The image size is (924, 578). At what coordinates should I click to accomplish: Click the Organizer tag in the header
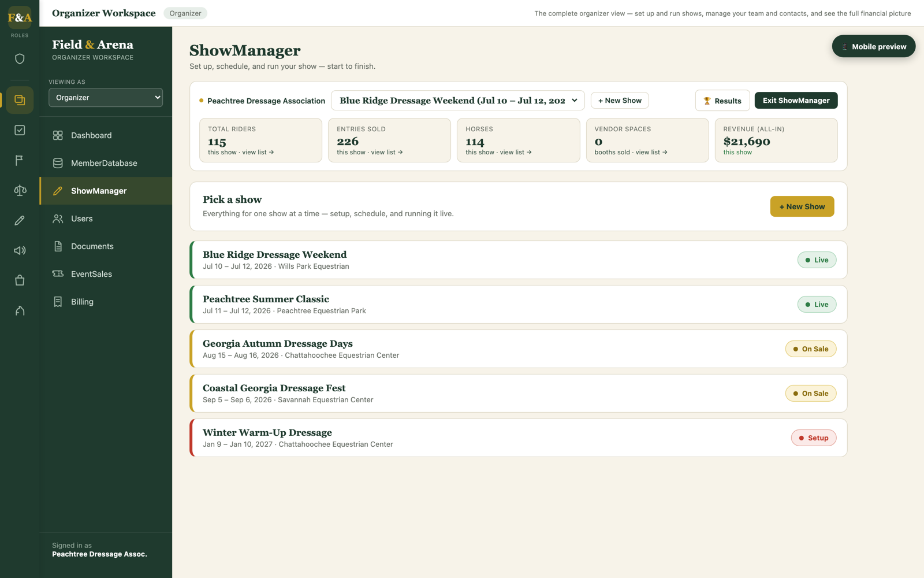click(x=185, y=13)
